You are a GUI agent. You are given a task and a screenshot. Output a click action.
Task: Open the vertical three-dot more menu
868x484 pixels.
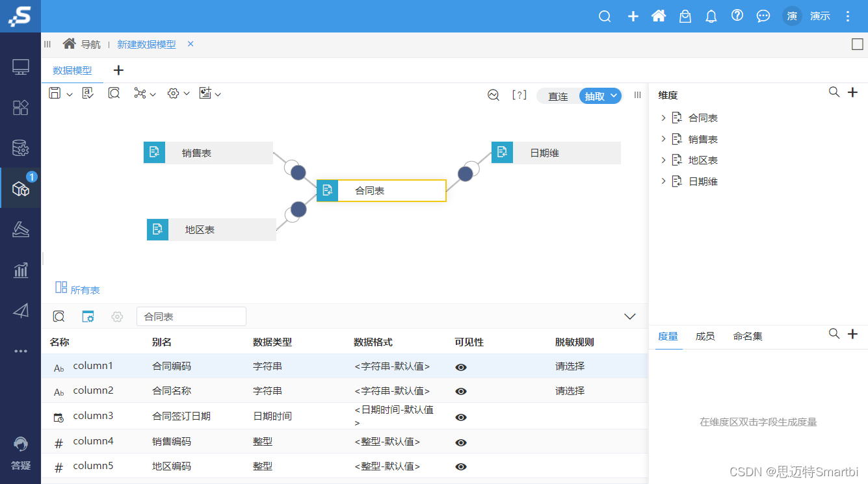[847, 16]
